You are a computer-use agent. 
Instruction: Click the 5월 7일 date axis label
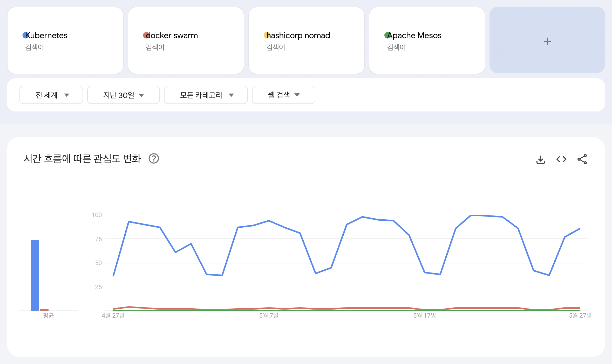(x=269, y=315)
